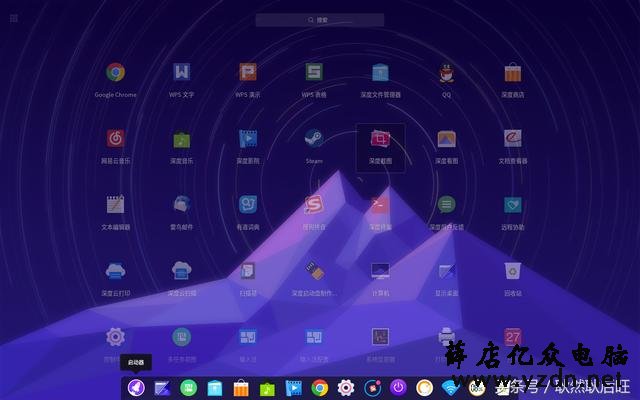640x400 pixels.
Task: Open file manager from the dock
Action: coord(215,388)
